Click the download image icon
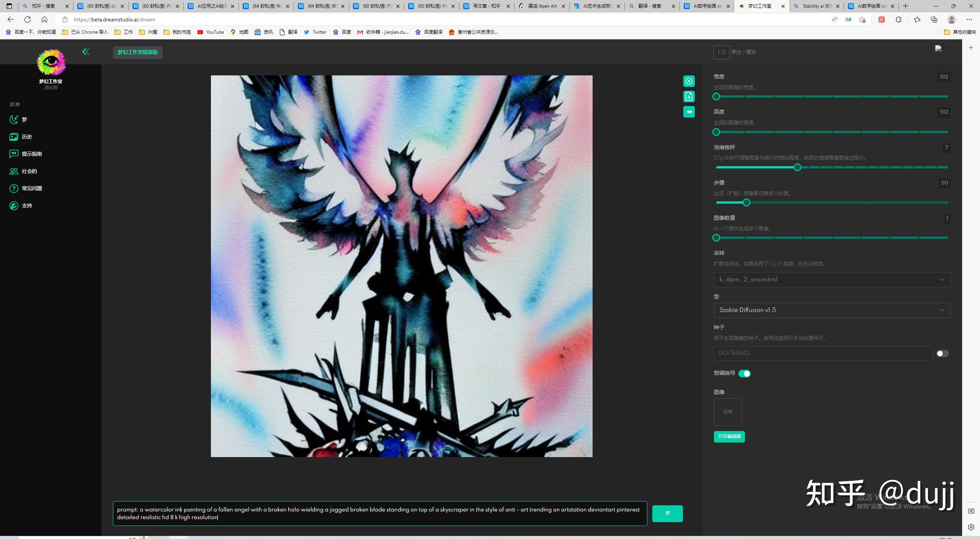The image size is (980, 539). pos(689,96)
